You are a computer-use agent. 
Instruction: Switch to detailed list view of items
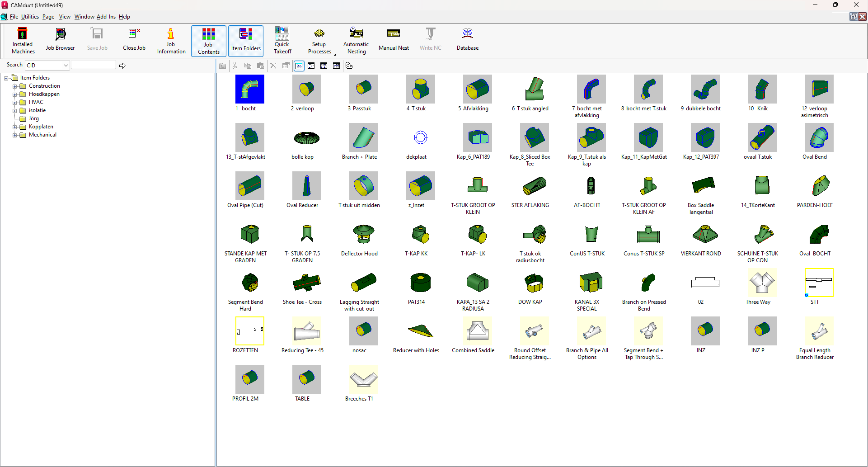click(336, 66)
